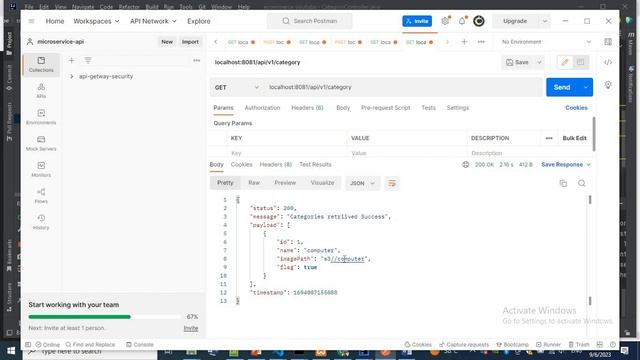Click the request URL field

click(403, 87)
